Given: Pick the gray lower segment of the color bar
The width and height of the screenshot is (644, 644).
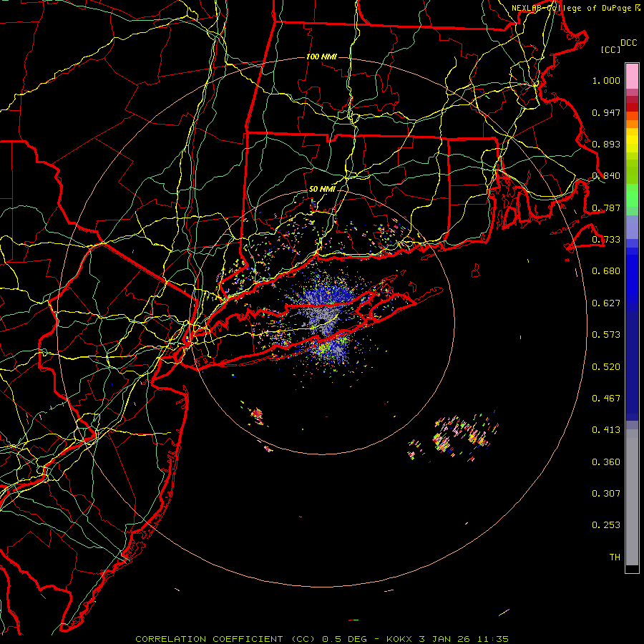Looking at the screenshot, I should pyautogui.click(x=632, y=497).
